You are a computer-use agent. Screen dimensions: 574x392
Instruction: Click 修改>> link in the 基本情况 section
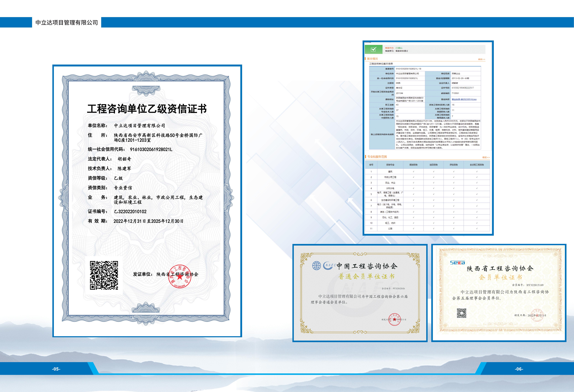coord(482,59)
